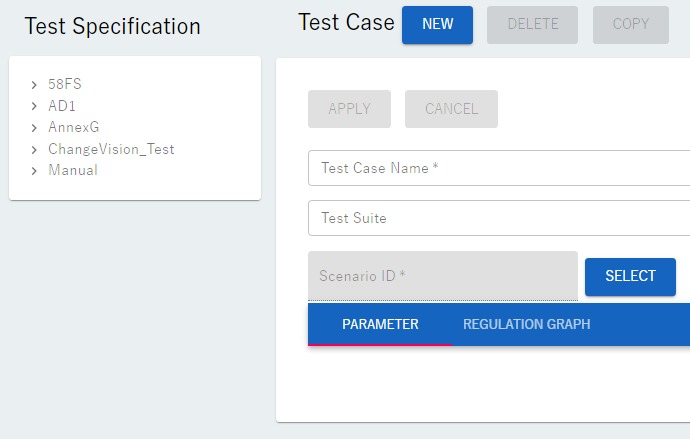Select the Manual specification label
The width and height of the screenshot is (690, 439).
coord(73,171)
